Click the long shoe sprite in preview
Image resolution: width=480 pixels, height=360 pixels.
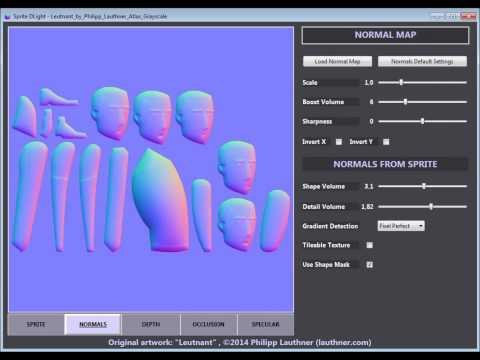(x=59, y=97)
